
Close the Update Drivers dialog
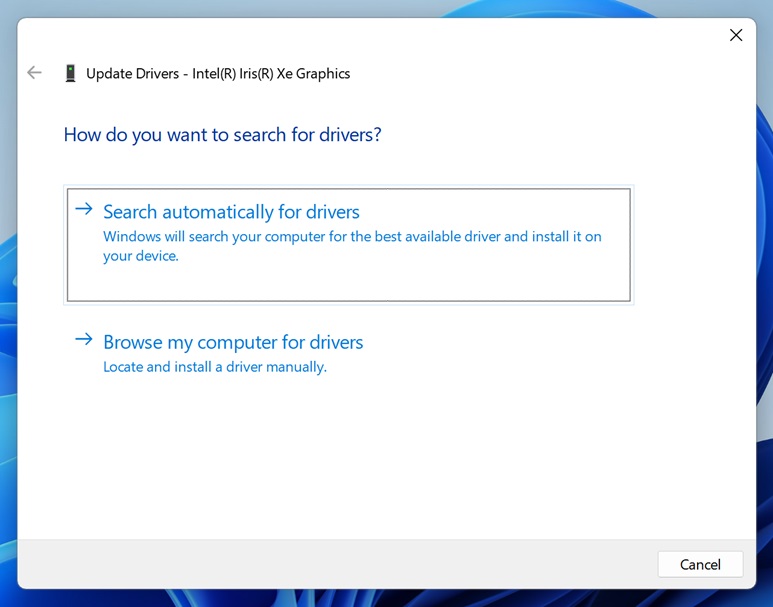click(736, 35)
